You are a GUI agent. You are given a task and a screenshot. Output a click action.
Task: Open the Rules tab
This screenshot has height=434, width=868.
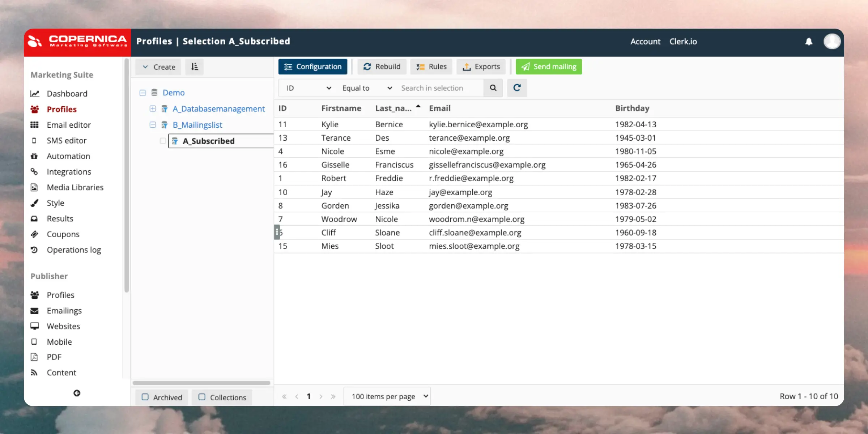click(x=431, y=67)
